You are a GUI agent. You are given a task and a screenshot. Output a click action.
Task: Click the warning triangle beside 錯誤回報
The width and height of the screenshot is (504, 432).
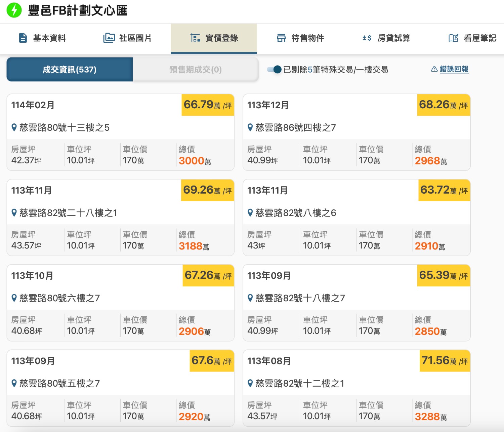434,69
